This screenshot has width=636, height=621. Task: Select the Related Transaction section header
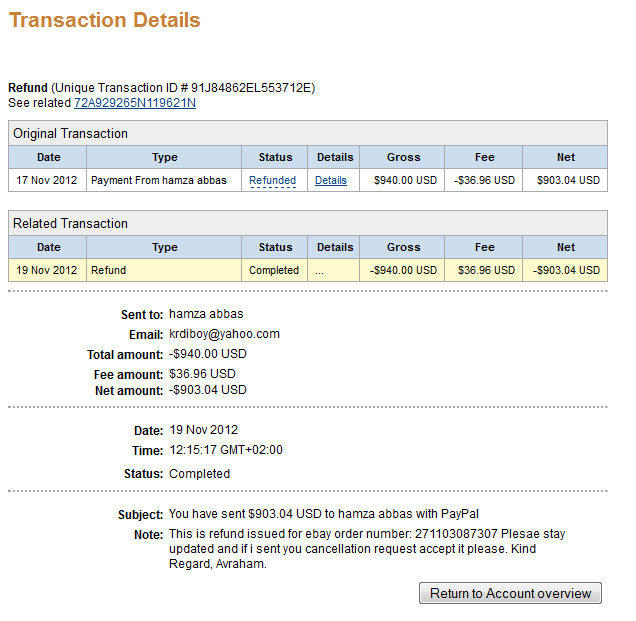click(70, 223)
